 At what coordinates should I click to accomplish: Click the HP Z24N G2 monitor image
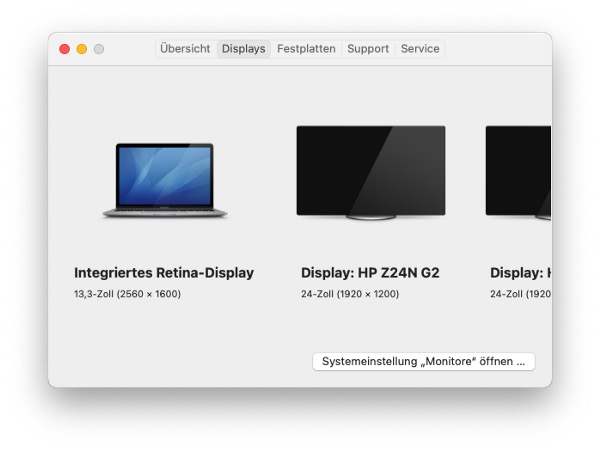click(370, 171)
